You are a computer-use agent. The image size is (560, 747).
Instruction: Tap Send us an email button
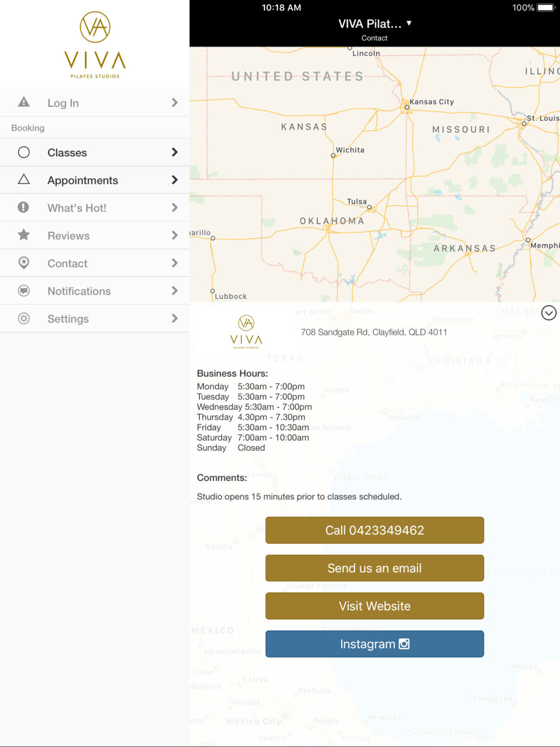(x=375, y=568)
